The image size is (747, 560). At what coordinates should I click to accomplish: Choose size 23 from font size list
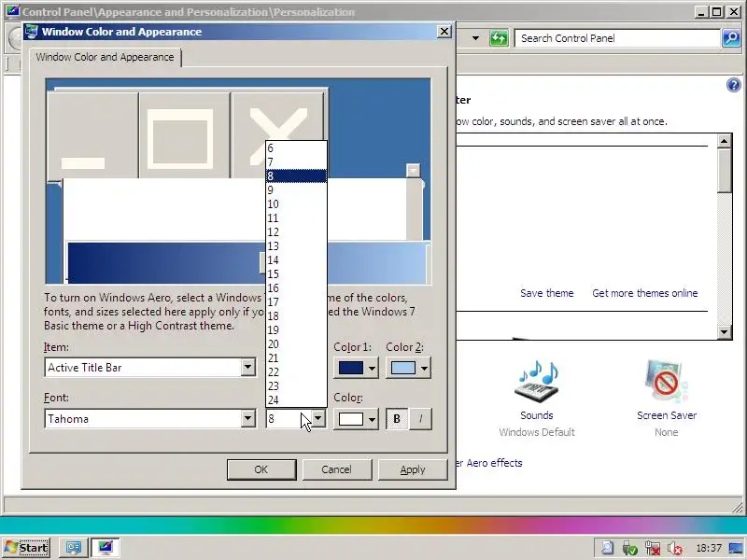pos(296,385)
